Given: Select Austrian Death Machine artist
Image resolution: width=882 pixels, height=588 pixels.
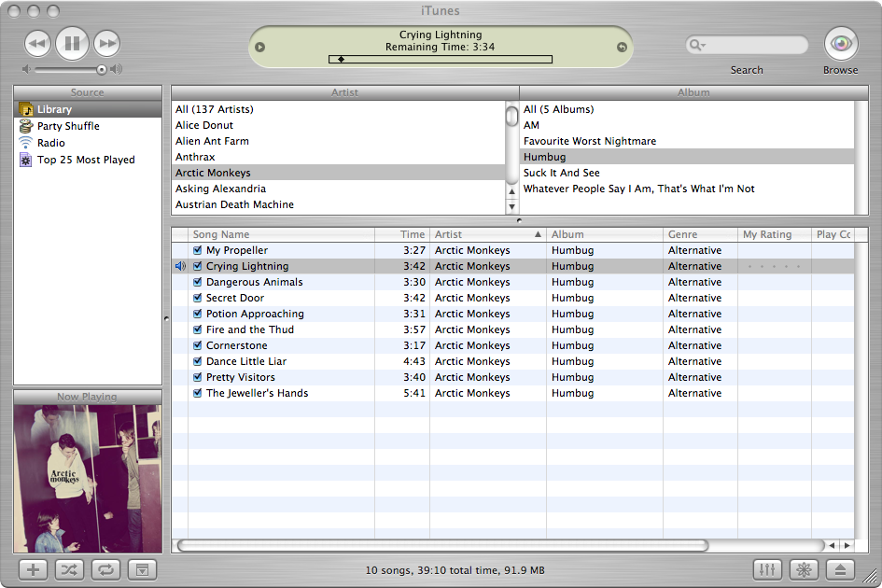Looking at the screenshot, I should point(339,204).
